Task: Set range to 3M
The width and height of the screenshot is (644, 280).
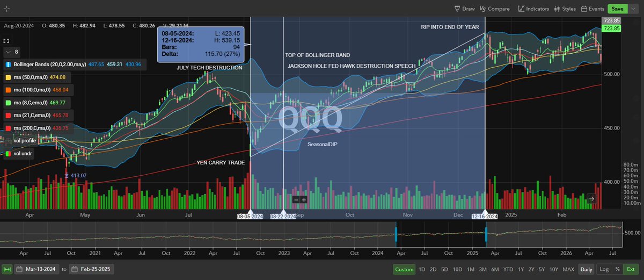Action: (x=482, y=269)
